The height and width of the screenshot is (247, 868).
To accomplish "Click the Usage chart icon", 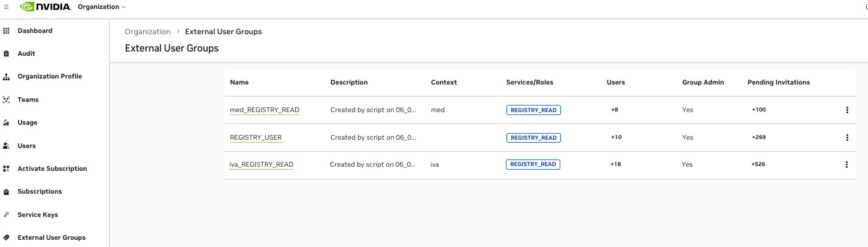I will tap(7, 122).
